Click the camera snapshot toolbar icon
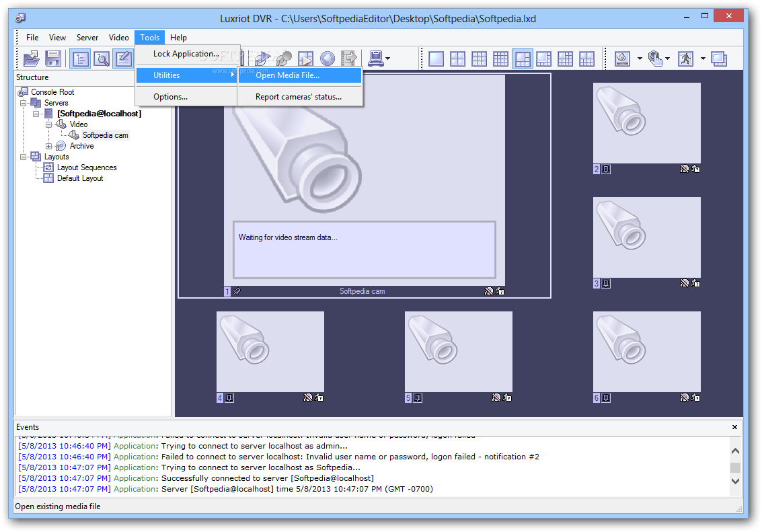 coord(623,59)
